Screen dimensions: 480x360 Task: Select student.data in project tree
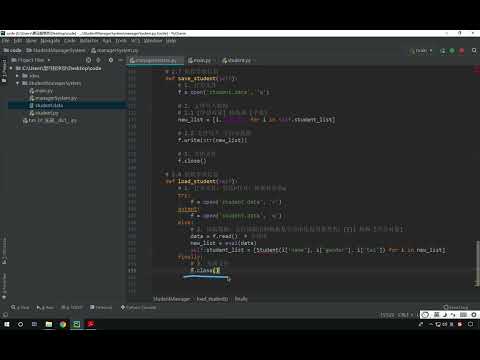(x=46, y=105)
